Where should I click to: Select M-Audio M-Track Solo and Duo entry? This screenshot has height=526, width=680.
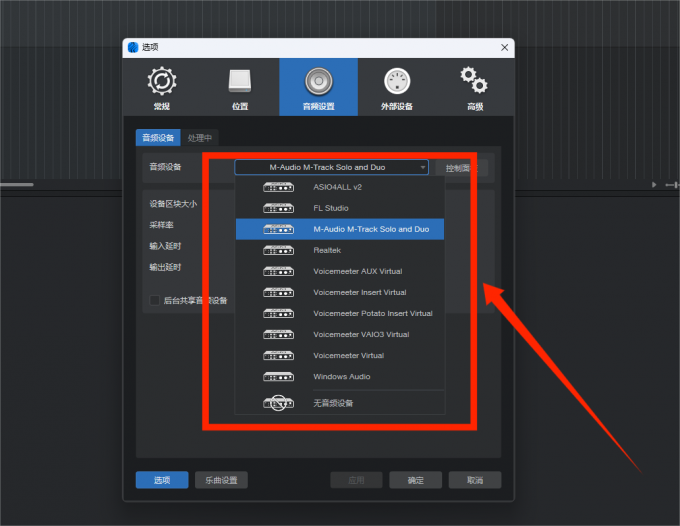click(340, 229)
